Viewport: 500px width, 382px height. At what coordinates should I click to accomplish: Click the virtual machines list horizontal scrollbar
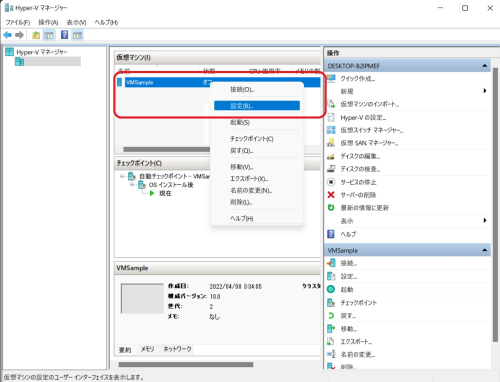click(167, 149)
